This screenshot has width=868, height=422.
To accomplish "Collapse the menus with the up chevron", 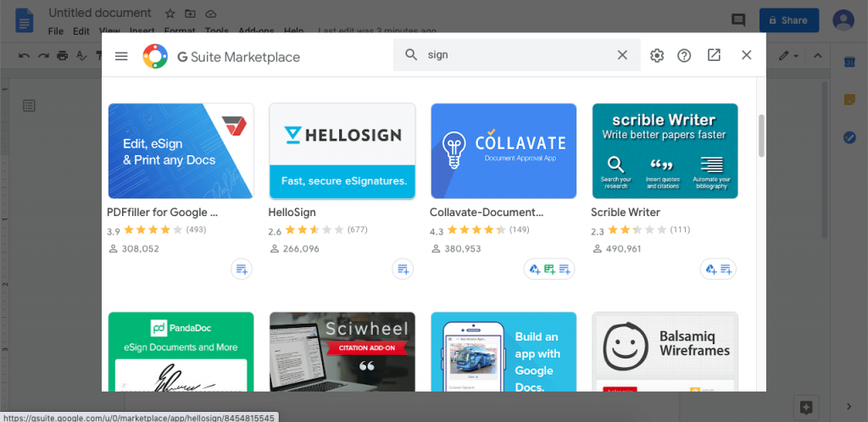I will coord(818,56).
